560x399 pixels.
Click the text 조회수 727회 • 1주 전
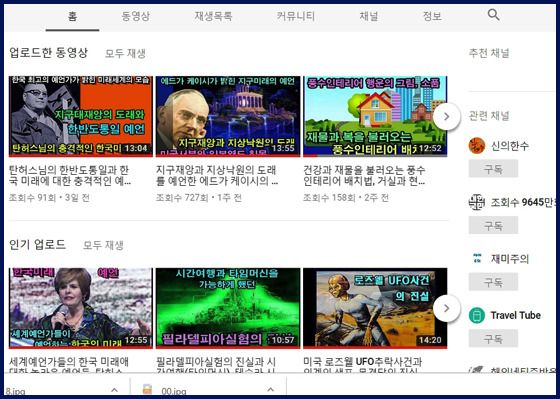pos(199,198)
